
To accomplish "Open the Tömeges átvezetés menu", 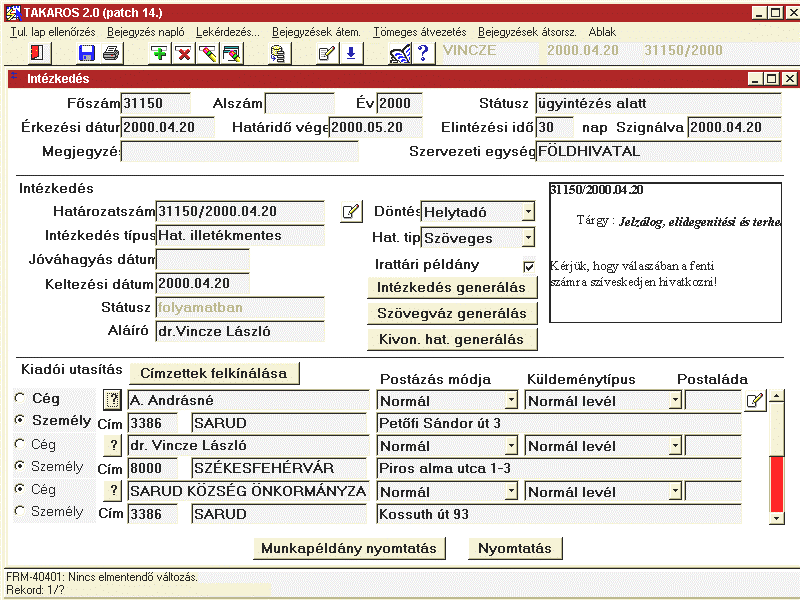I will pyautogui.click(x=420, y=32).
